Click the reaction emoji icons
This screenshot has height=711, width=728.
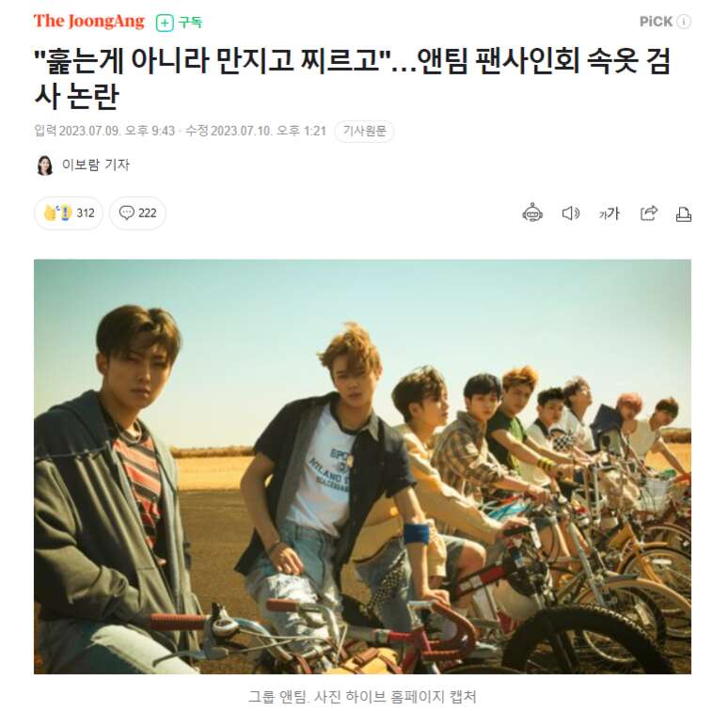pyautogui.click(x=58, y=213)
